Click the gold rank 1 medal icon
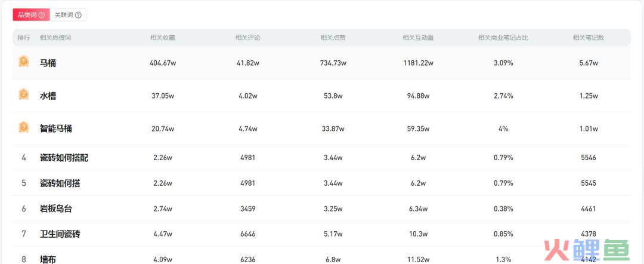The height and width of the screenshot is (264, 644). (x=23, y=61)
